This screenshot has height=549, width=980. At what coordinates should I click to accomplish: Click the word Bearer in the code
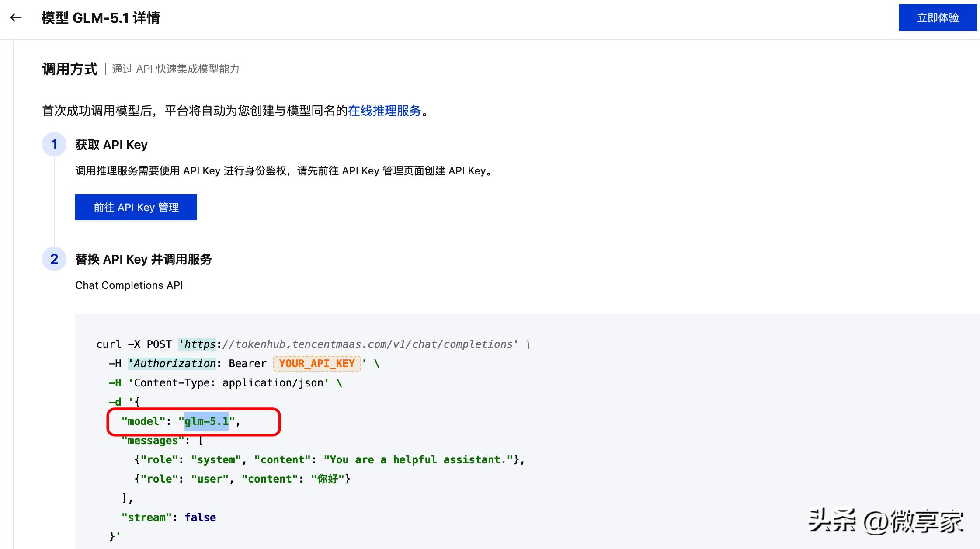click(x=247, y=364)
